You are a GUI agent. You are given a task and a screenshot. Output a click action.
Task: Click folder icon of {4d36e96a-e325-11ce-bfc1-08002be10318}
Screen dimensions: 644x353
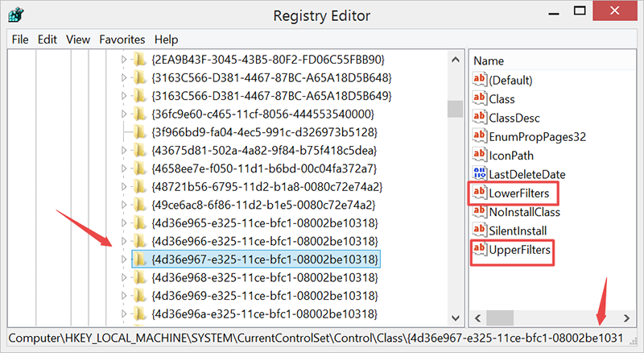[x=139, y=314]
